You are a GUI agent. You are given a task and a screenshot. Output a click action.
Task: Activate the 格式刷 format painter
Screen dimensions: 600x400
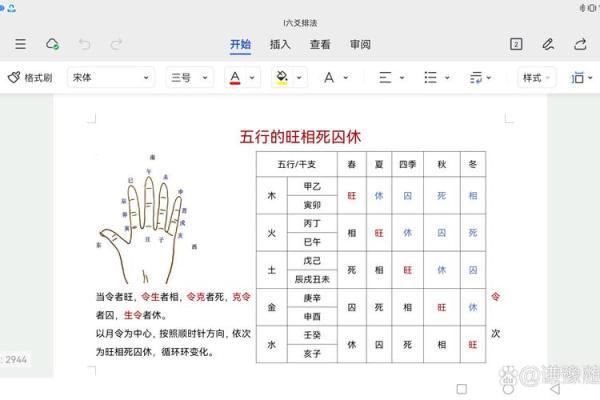pos(30,78)
